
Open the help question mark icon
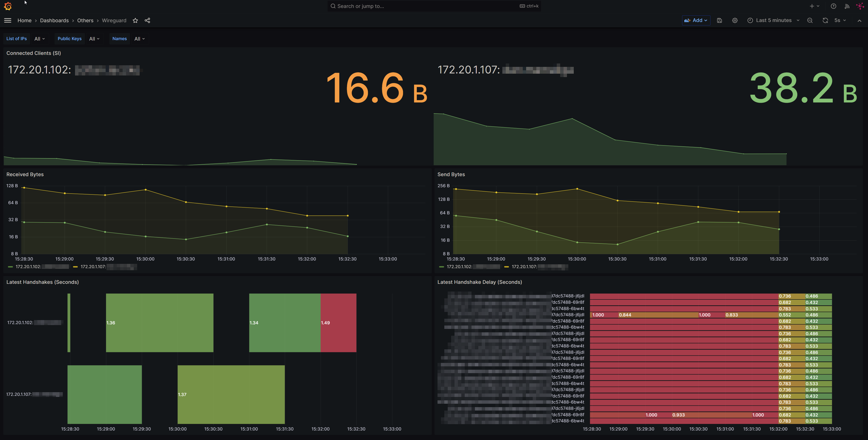[x=833, y=6]
